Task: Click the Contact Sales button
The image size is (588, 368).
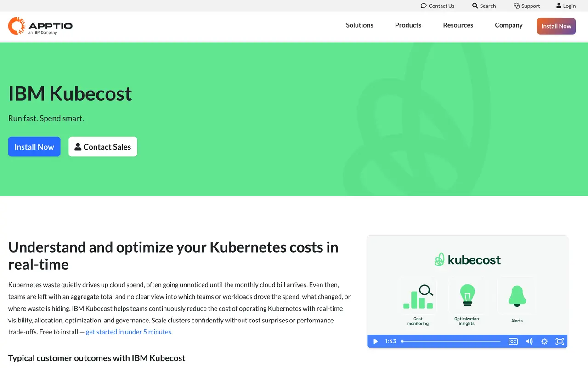Action: [x=103, y=147]
